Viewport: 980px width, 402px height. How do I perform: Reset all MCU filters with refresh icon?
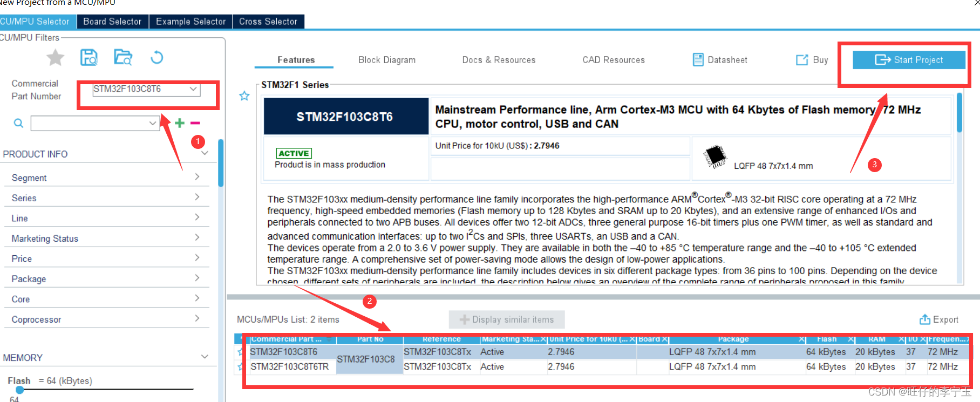tap(156, 57)
